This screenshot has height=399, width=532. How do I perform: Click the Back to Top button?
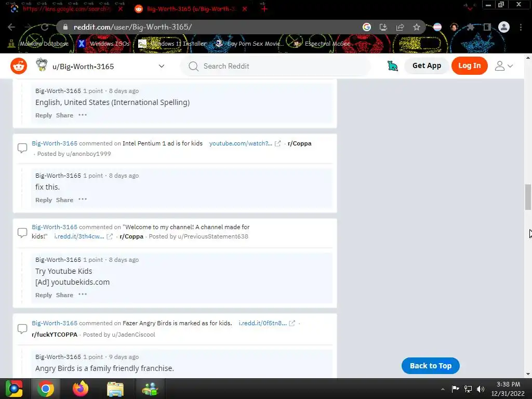tap(431, 366)
